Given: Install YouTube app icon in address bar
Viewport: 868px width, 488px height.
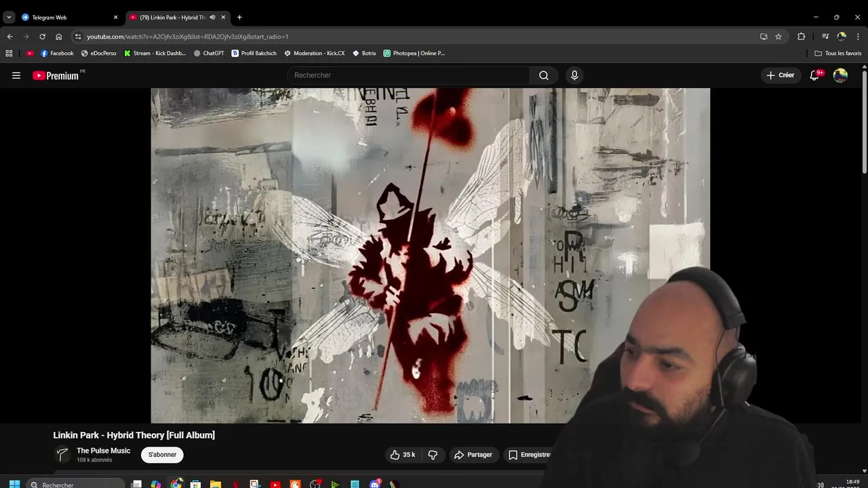Looking at the screenshot, I should 764,37.
